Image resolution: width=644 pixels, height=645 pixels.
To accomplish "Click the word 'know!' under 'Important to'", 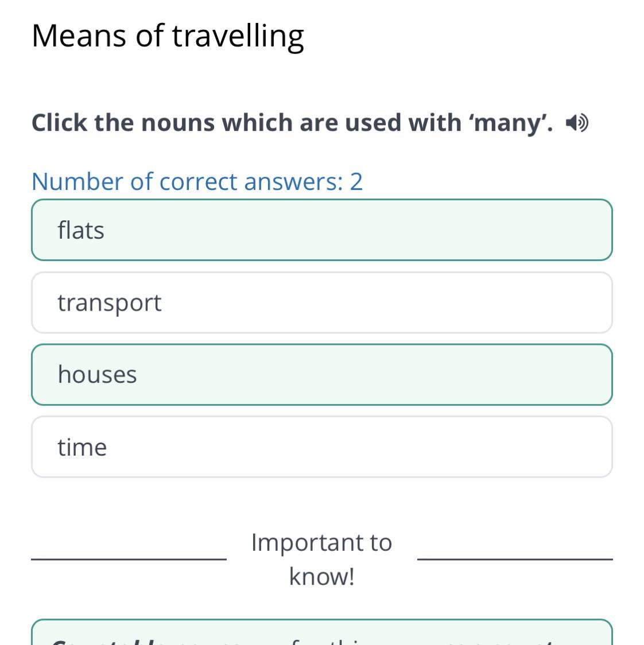I will 321,576.
